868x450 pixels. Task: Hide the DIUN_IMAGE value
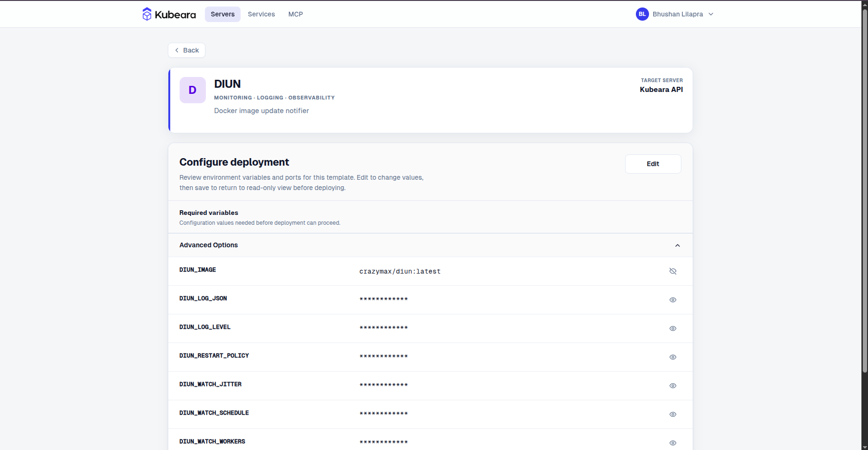pyautogui.click(x=673, y=271)
